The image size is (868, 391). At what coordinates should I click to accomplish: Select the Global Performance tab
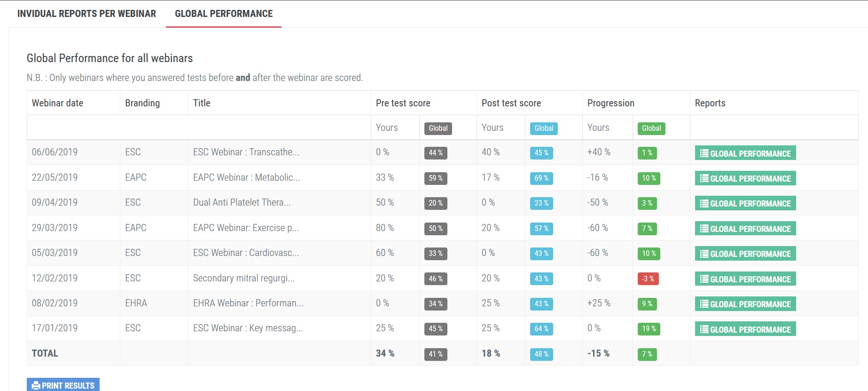(224, 14)
